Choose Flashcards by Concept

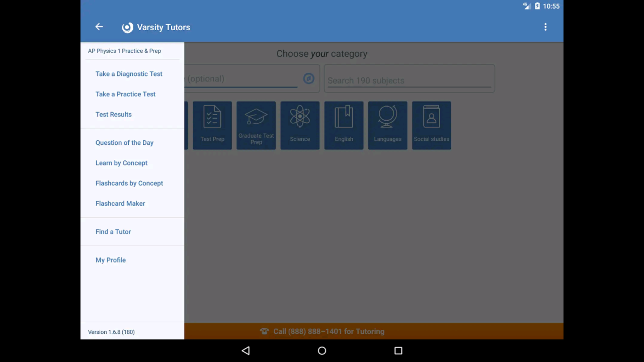point(129,183)
